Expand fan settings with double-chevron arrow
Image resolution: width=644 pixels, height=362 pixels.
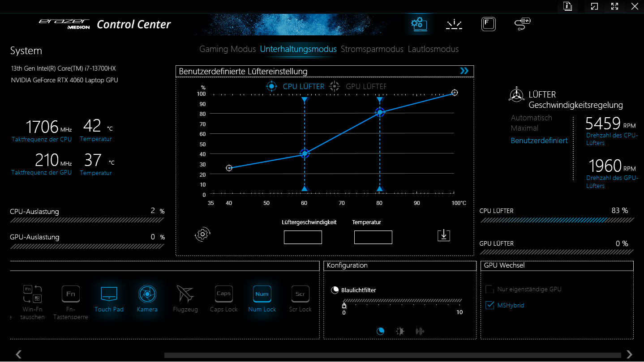464,71
